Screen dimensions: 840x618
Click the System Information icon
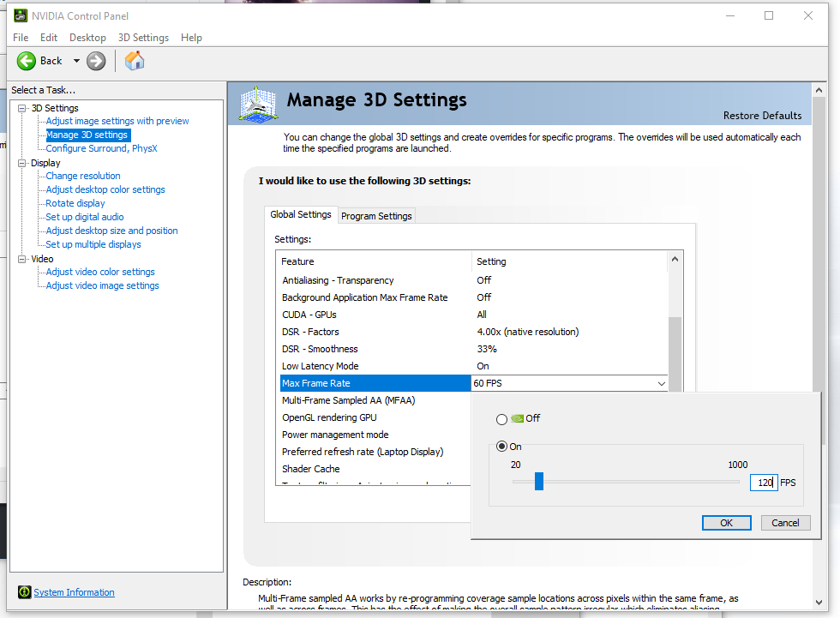click(x=25, y=592)
